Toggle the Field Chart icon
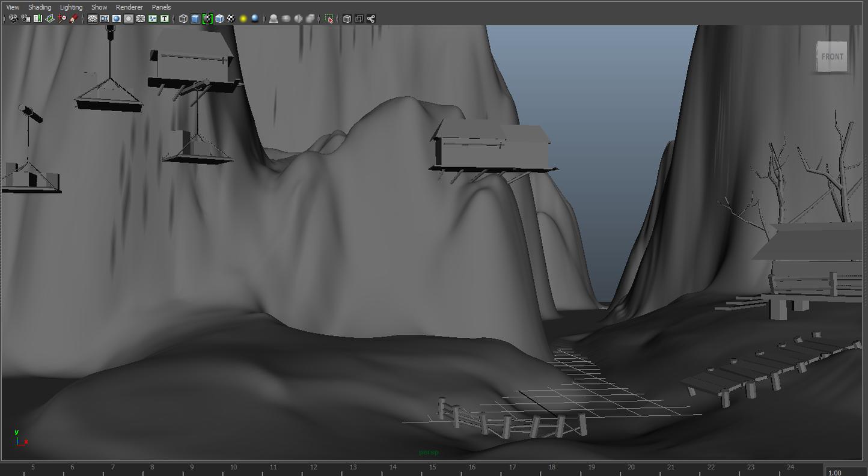The image size is (868, 476). (141, 19)
